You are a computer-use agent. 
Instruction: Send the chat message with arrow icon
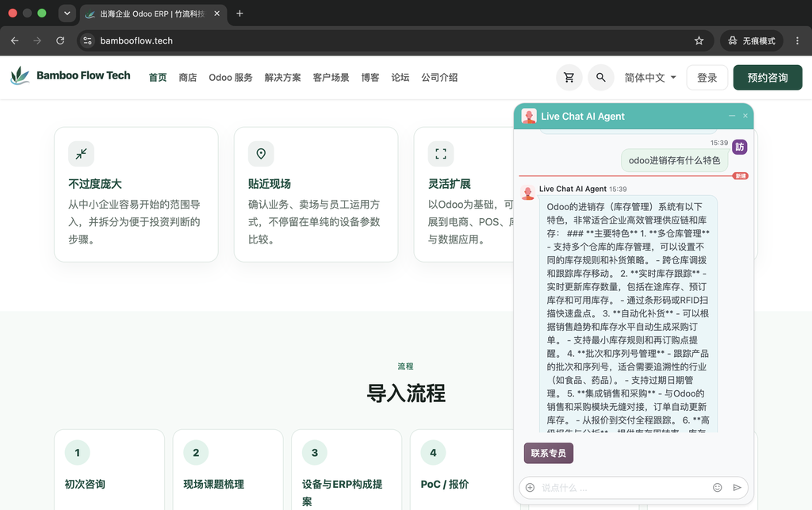coord(737,487)
